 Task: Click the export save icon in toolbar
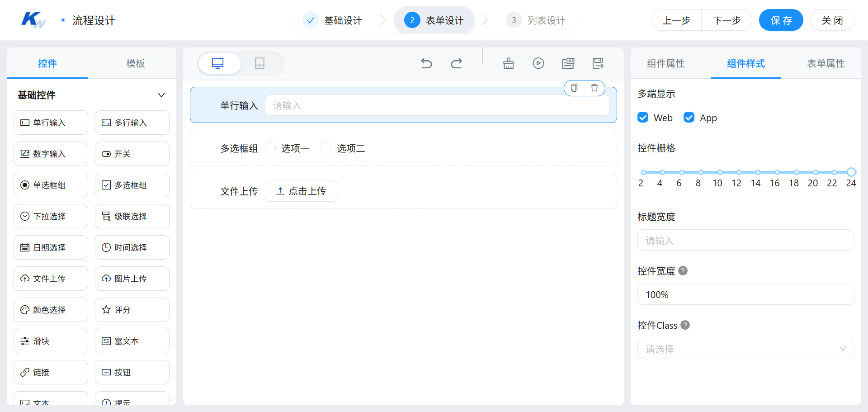click(597, 63)
